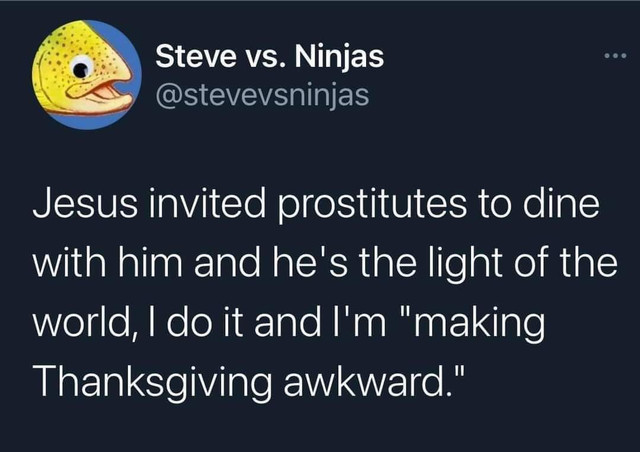The width and height of the screenshot is (640, 452).
Task: Click the word "him" in the tweet
Action: click(x=151, y=262)
